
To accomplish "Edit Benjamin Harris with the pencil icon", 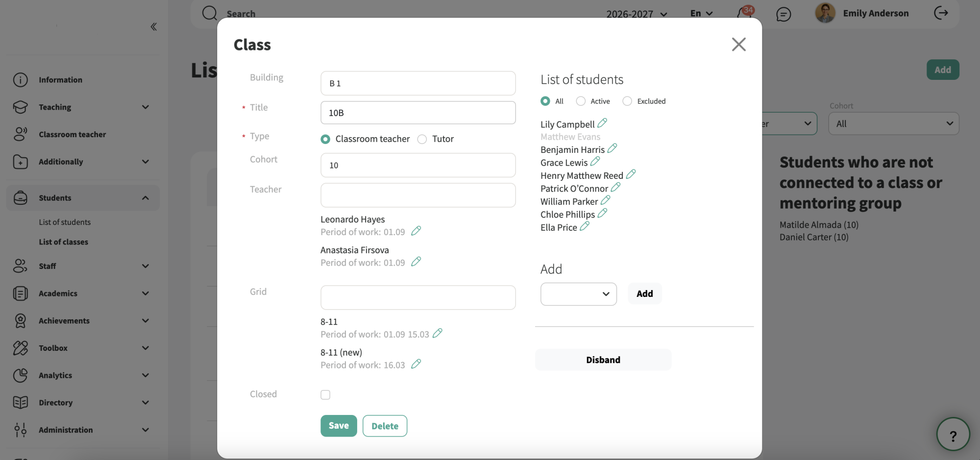I will point(612,148).
